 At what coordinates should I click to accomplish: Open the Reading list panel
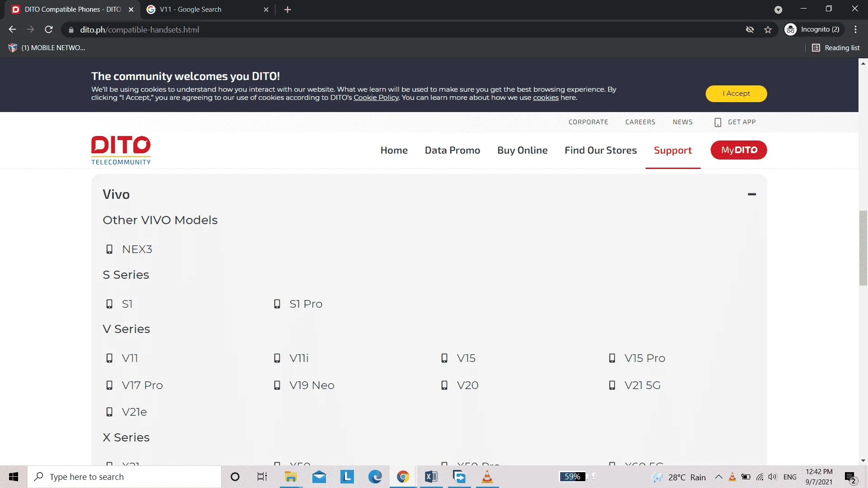point(836,47)
